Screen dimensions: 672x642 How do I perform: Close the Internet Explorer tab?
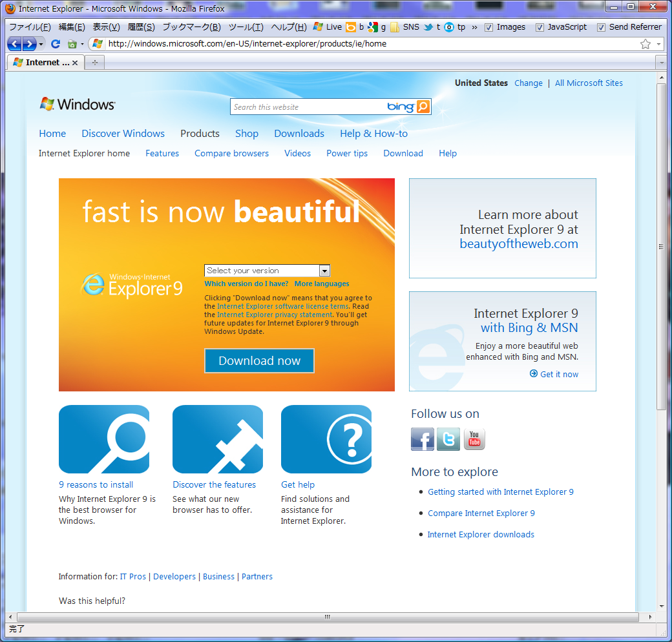pyautogui.click(x=75, y=63)
